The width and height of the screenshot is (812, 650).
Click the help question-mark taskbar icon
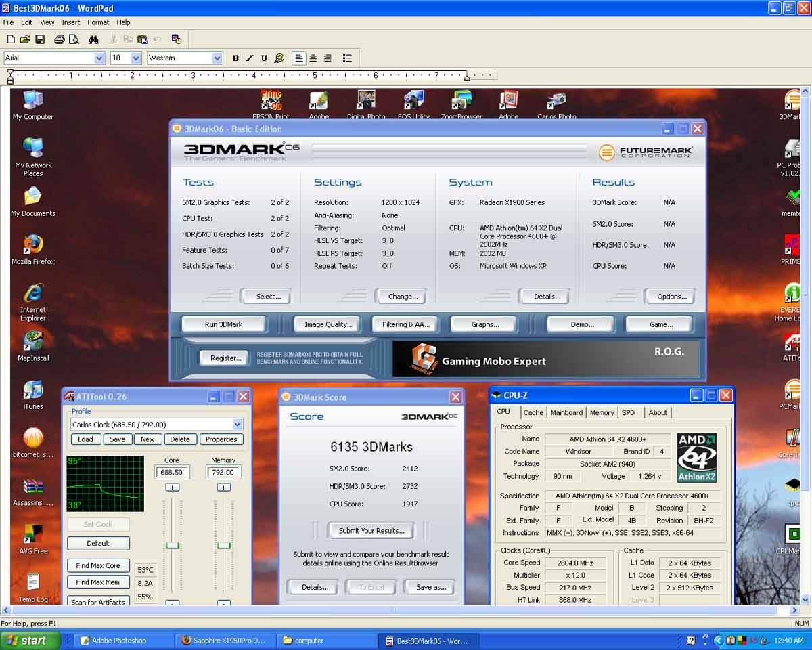[x=691, y=640]
